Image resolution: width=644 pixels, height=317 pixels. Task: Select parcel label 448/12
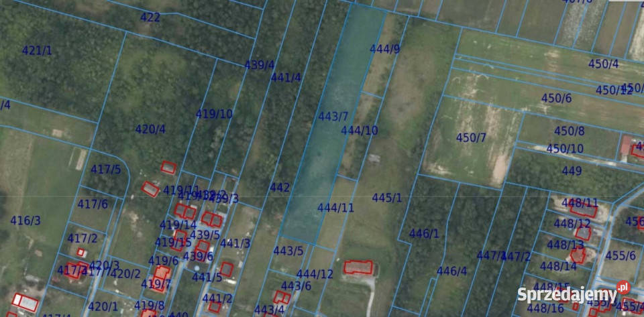(x=572, y=223)
